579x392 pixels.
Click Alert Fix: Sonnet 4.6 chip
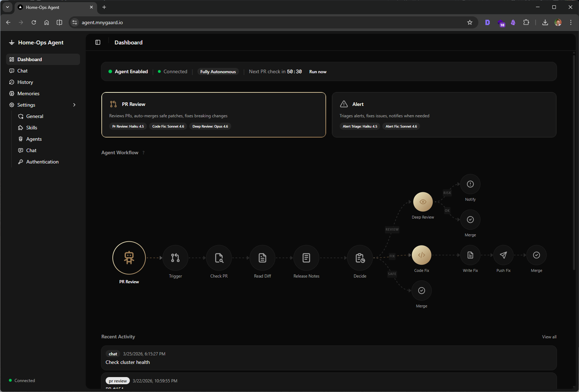point(401,127)
